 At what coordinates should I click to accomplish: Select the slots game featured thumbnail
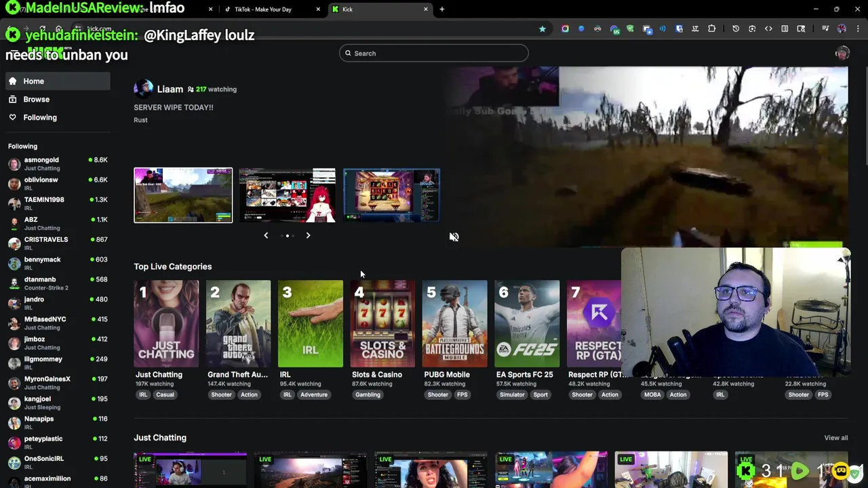(x=392, y=195)
